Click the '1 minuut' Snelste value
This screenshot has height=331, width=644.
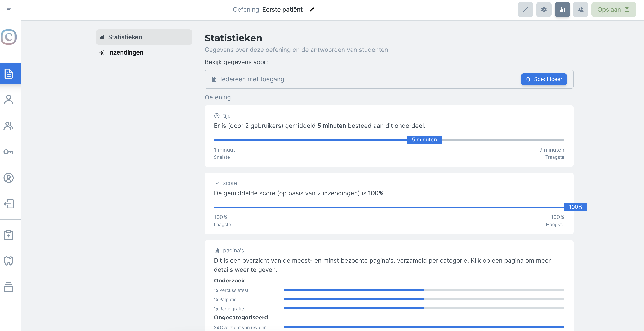(224, 150)
